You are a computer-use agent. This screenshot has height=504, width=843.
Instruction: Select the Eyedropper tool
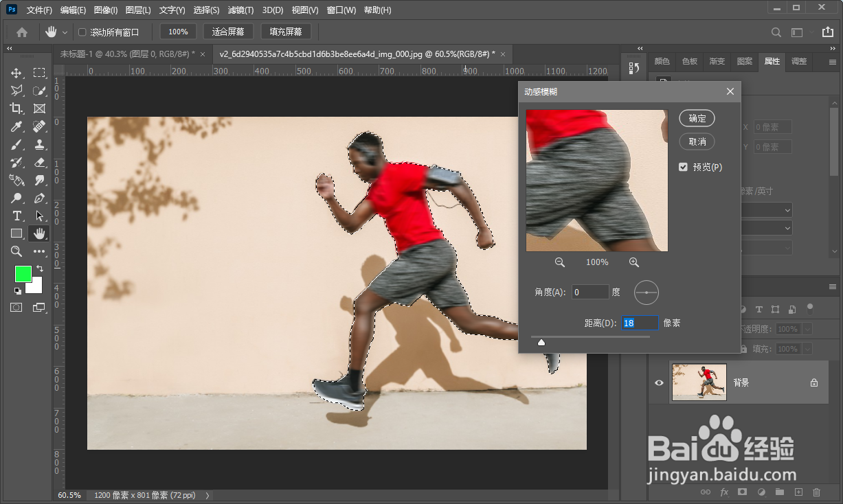[x=16, y=126]
